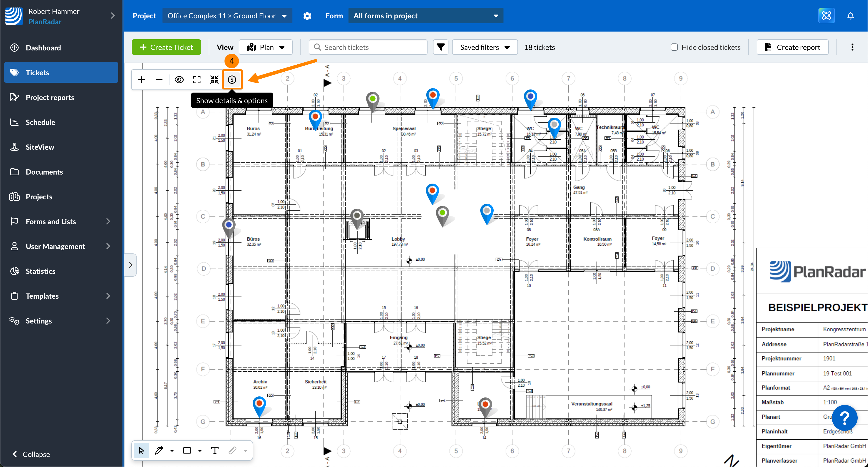This screenshot has width=868, height=467.
Task: Open the filter funnel icon
Action: pyautogui.click(x=440, y=47)
